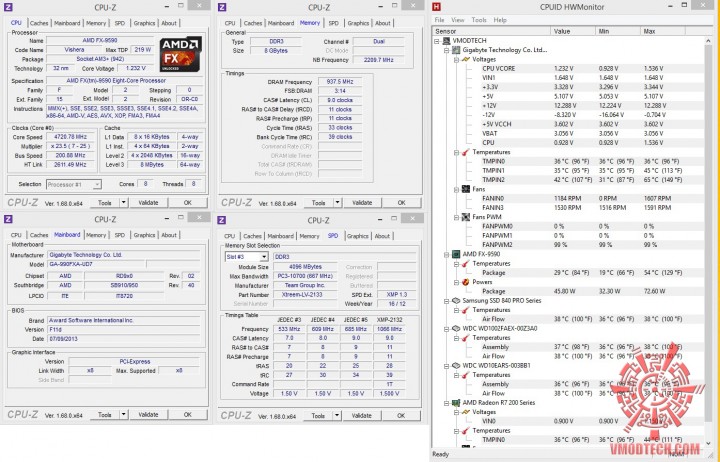Click OK in the Memory-tab CPU-Z window
720x462 pixels.
401,203
